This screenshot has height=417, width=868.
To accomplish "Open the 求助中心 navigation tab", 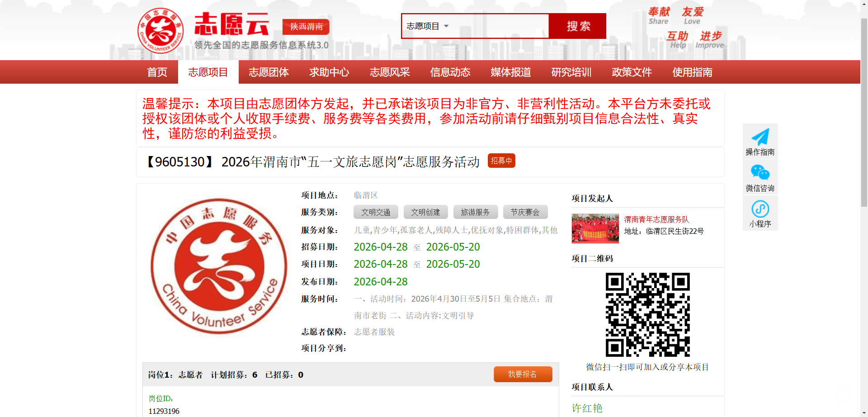I will click(x=329, y=72).
